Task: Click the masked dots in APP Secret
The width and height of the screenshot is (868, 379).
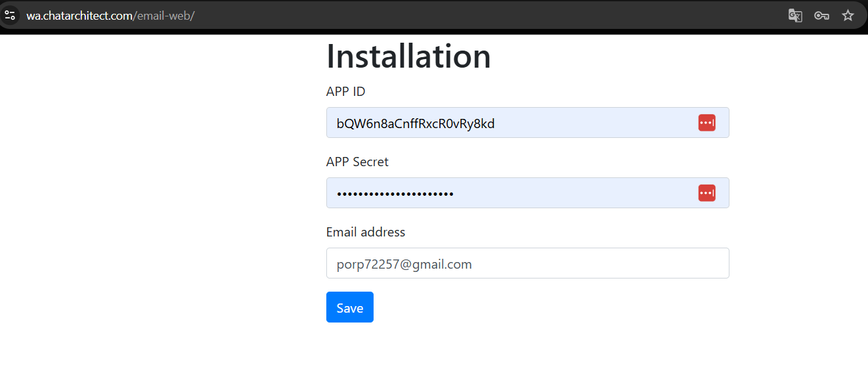Action: click(395, 194)
